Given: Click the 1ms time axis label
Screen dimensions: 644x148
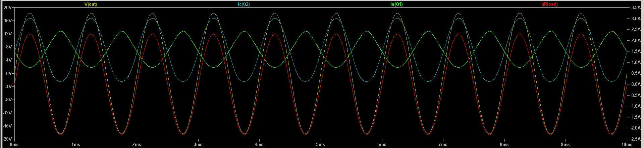Looking at the screenshot, I should coord(75,144).
